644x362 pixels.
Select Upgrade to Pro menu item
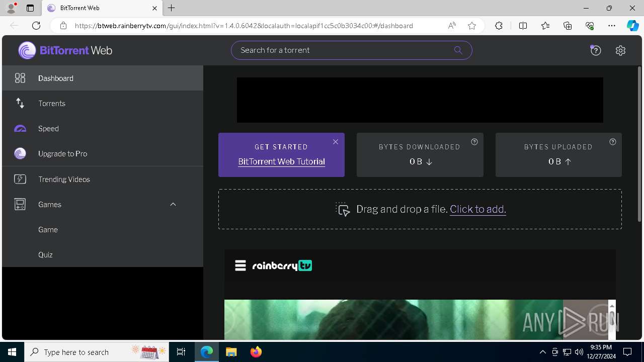click(x=103, y=153)
